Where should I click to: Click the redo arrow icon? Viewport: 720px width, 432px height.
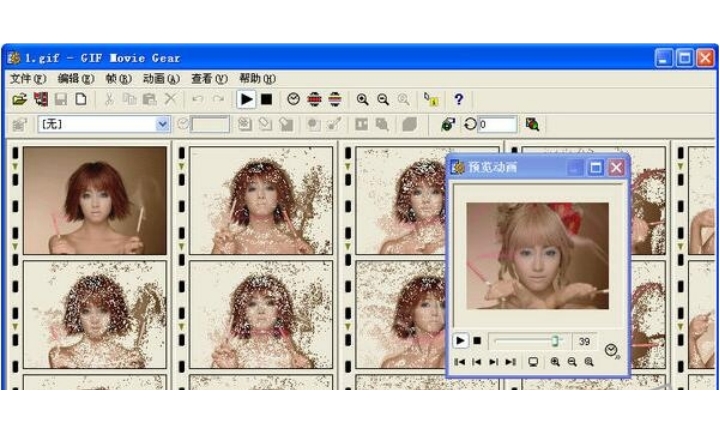[219, 99]
